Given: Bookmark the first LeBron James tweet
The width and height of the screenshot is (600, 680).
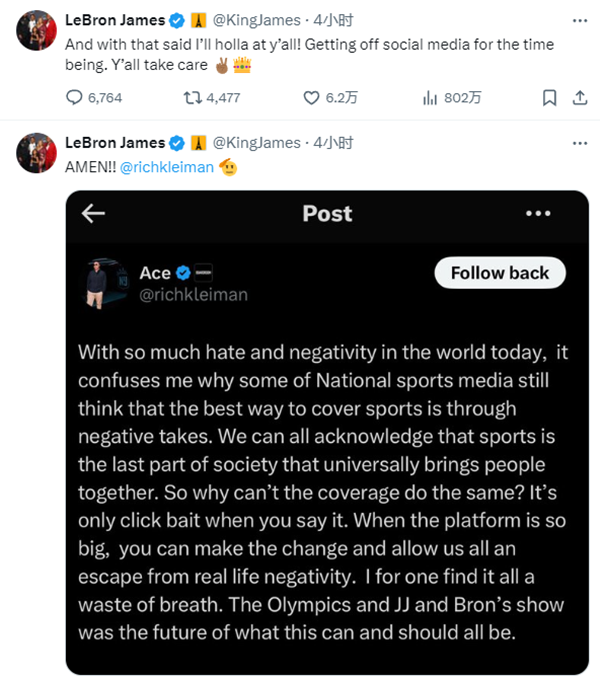Looking at the screenshot, I should point(550,98).
